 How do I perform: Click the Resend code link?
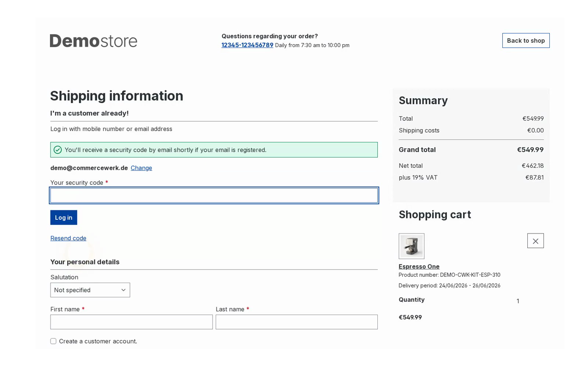tap(68, 238)
